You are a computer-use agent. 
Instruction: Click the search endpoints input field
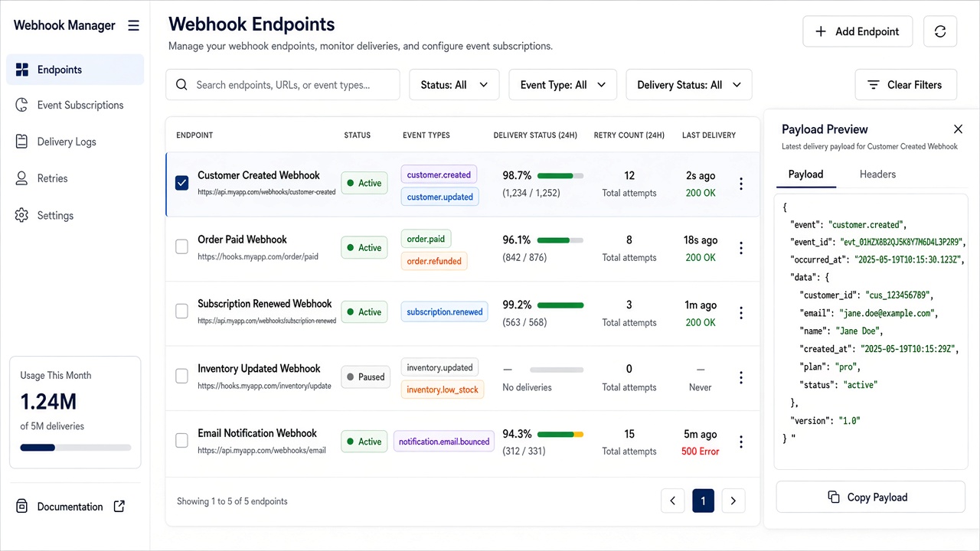coord(283,85)
